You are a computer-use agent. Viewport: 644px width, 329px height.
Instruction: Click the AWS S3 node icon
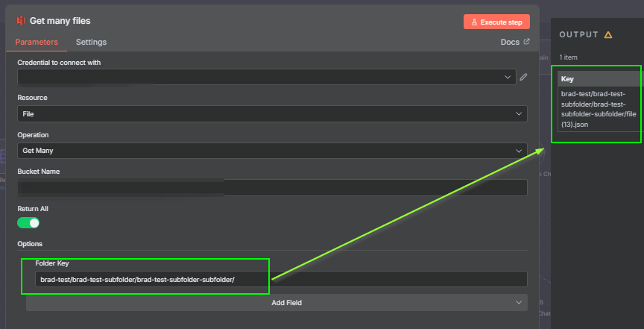(x=20, y=21)
